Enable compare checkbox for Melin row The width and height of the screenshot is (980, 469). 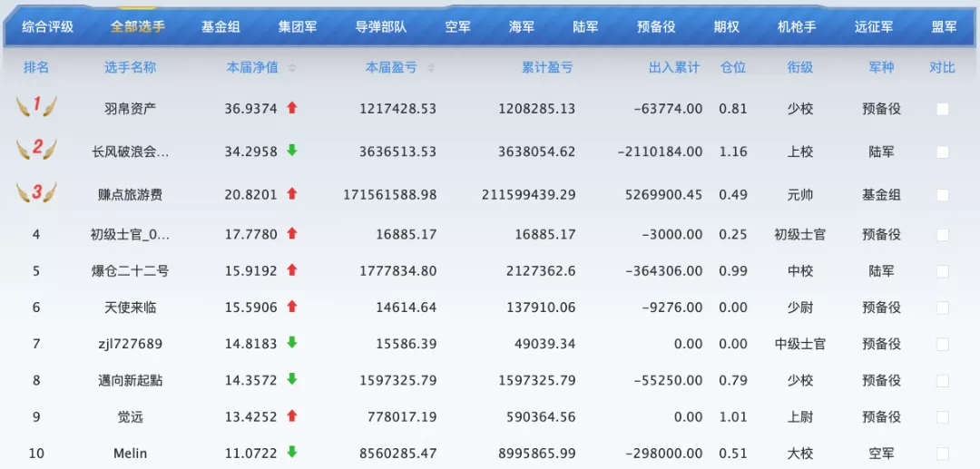pyautogui.click(x=943, y=454)
